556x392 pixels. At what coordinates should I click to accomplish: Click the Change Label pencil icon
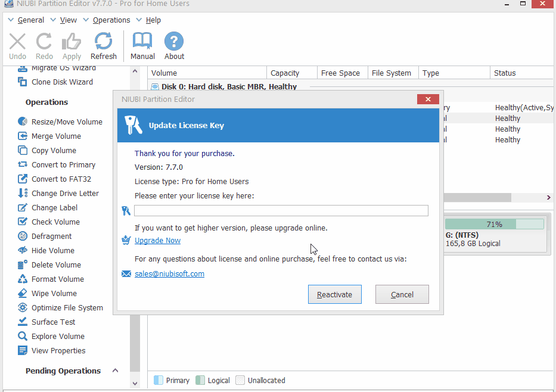[x=22, y=207]
